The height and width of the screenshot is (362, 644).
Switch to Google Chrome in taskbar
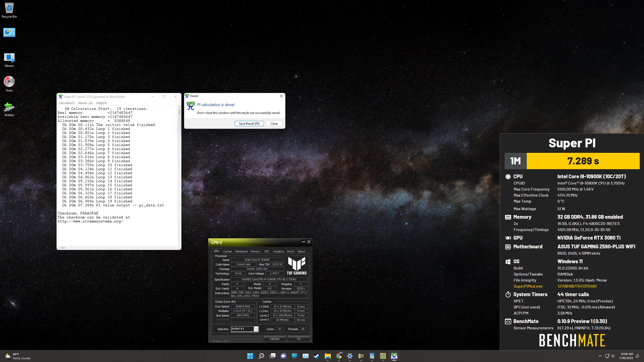pyautogui.click(x=339, y=356)
